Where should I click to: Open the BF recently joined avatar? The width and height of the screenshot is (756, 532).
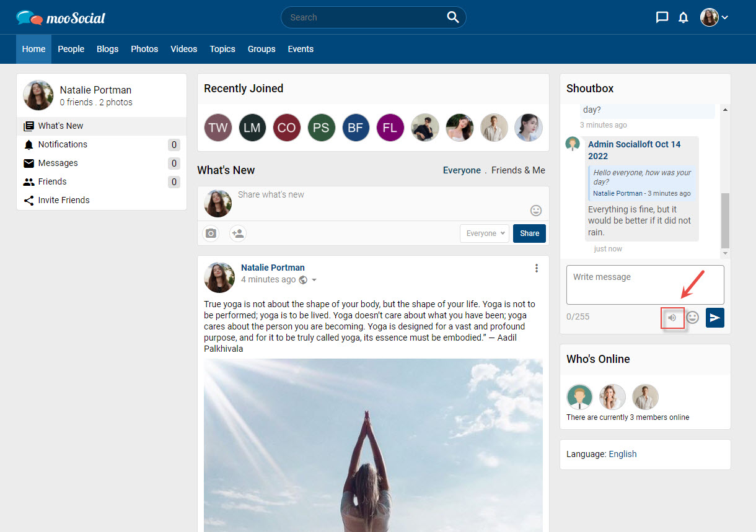pyautogui.click(x=356, y=128)
